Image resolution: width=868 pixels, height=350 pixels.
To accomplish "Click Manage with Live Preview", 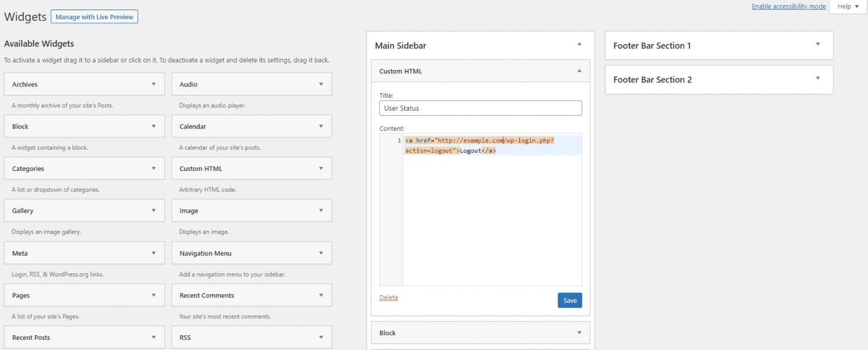I will 94,16.
